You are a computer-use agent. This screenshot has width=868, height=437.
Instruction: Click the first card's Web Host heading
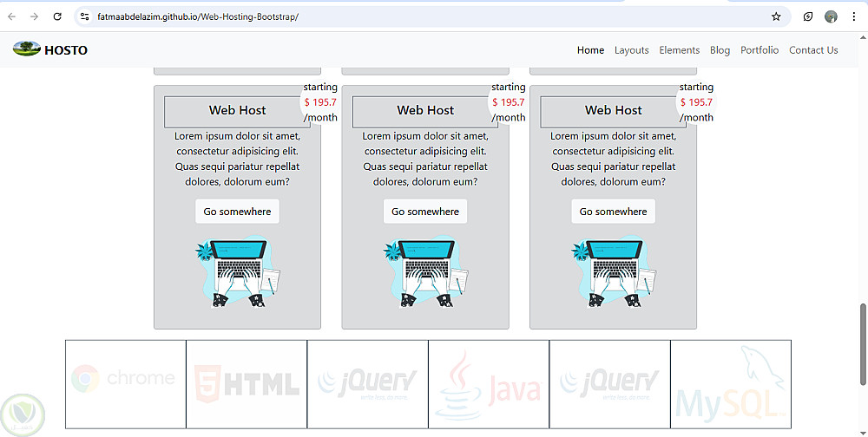pyautogui.click(x=237, y=110)
